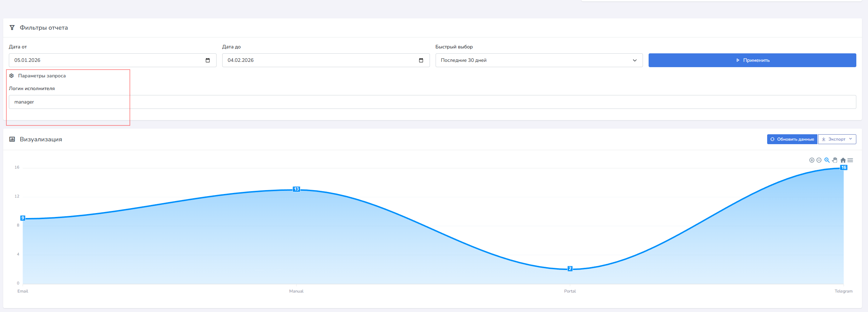Click the chart zoom out minus icon
This screenshot has width=868, height=312.
coord(819,160)
